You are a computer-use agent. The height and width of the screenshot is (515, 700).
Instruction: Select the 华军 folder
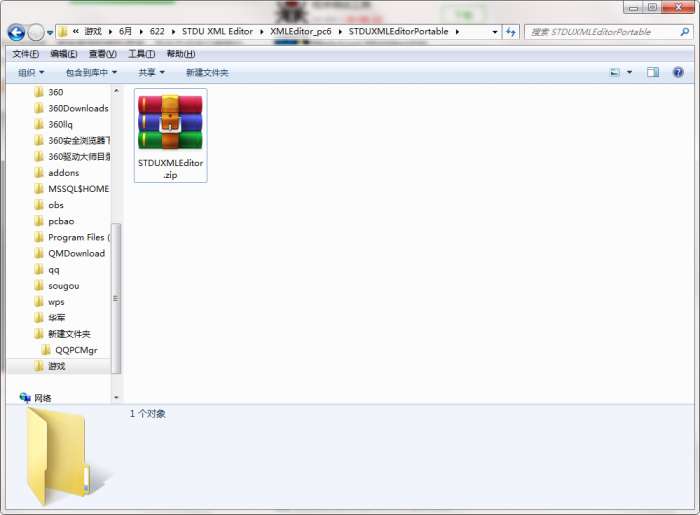(x=50, y=318)
